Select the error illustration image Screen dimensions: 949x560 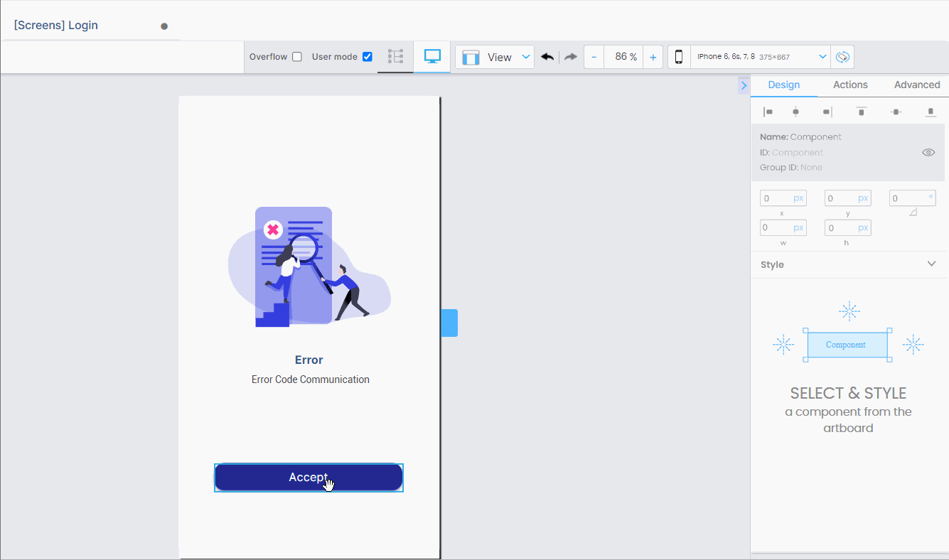(309, 266)
